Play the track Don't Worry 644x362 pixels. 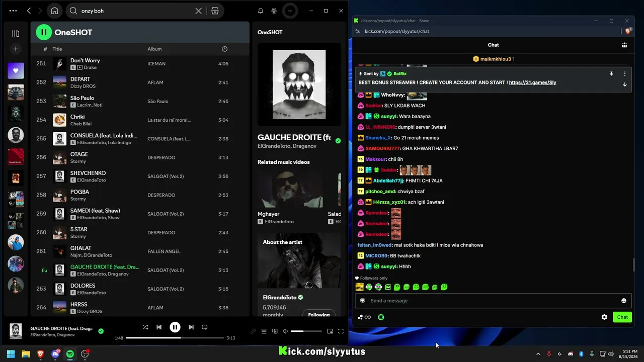tap(85, 60)
